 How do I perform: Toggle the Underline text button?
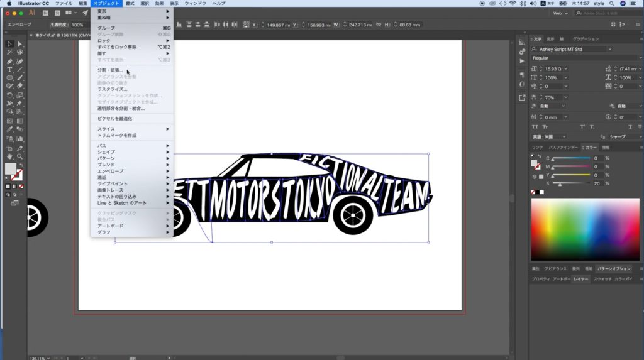coord(630,128)
